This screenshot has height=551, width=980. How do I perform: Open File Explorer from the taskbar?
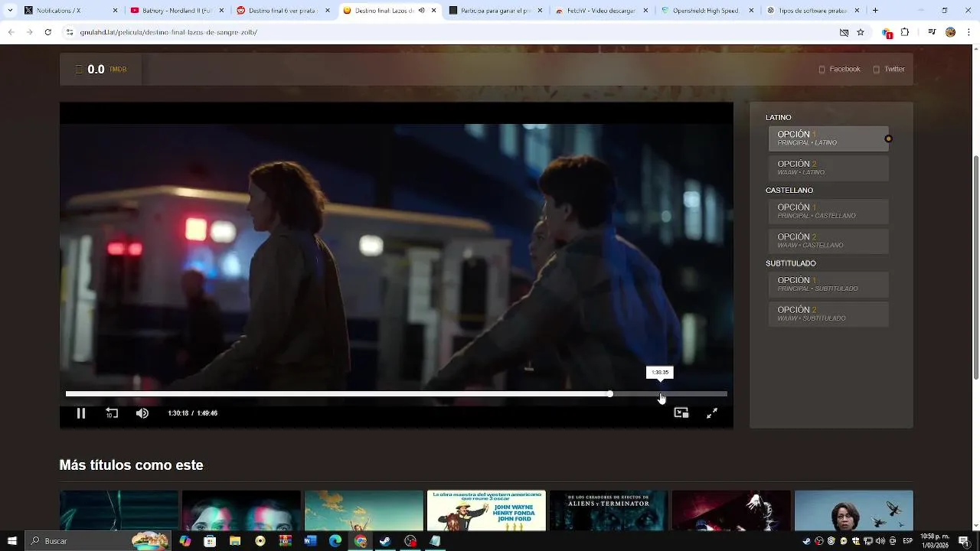pyautogui.click(x=235, y=541)
